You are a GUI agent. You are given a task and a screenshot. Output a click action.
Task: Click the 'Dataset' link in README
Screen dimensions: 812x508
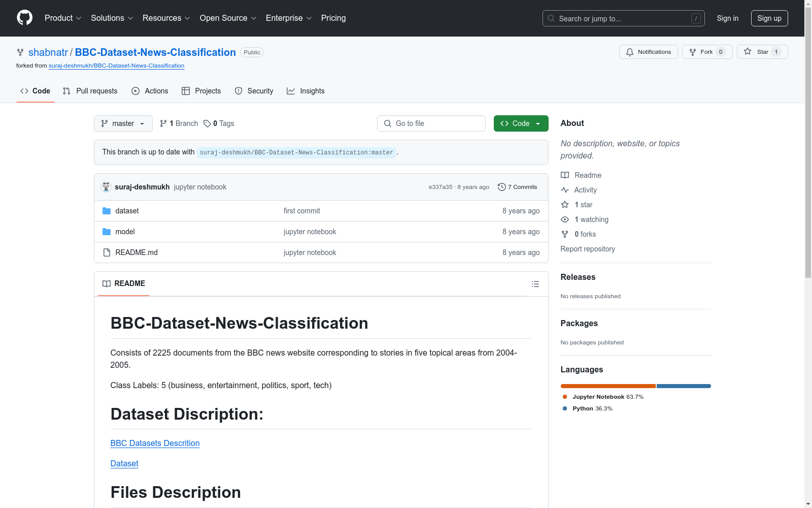pyautogui.click(x=124, y=463)
